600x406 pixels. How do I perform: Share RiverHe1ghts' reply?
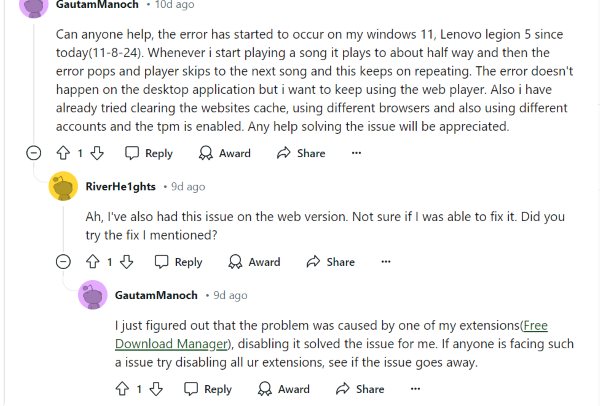pos(330,262)
